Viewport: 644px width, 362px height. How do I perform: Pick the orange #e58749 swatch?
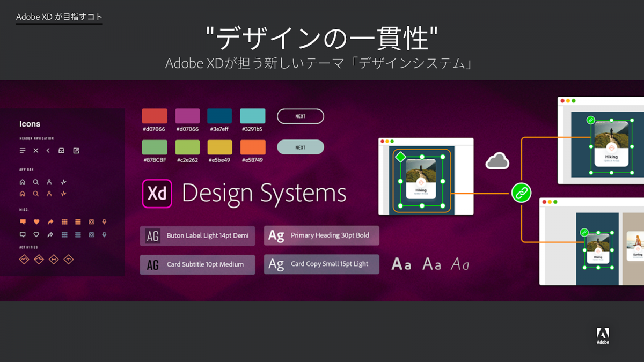click(x=252, y=147)
